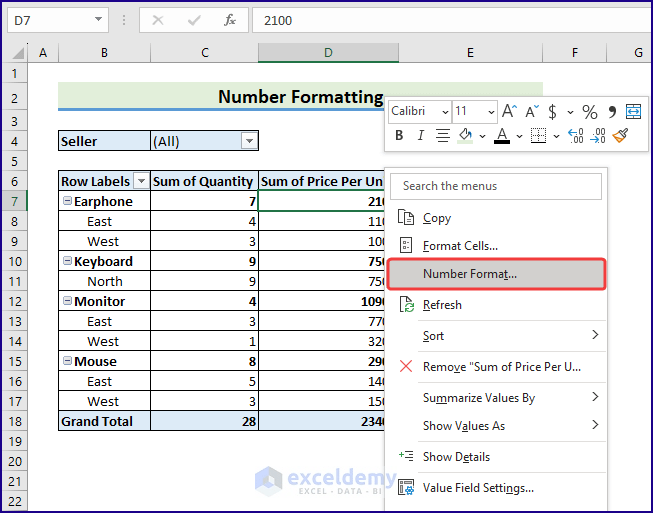Click the Select All corner triangle

click(x=17, y=53)
